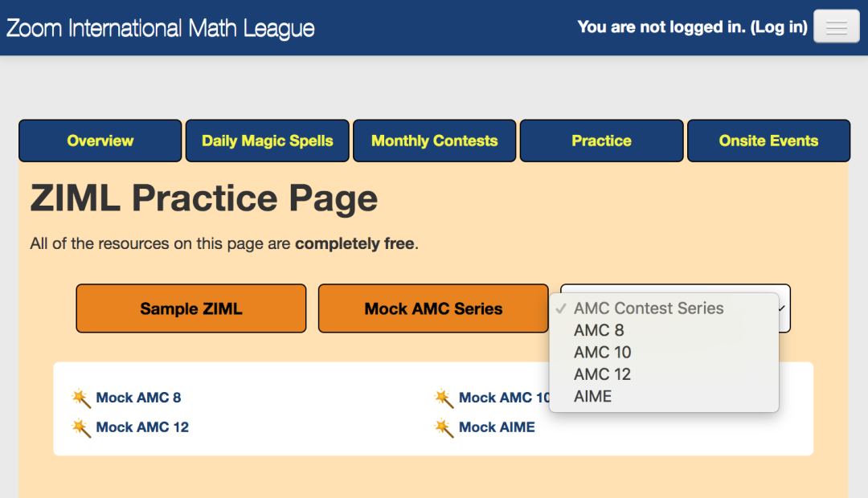The image size is (868, 498).
Task: Click the Log in link
Action: pos(779,27)
